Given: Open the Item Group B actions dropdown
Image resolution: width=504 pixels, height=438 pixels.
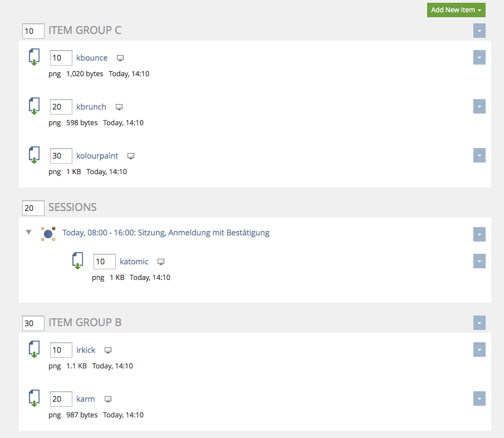Looking at the screenshot, I should pyautogui.click(x=479, y=323).
